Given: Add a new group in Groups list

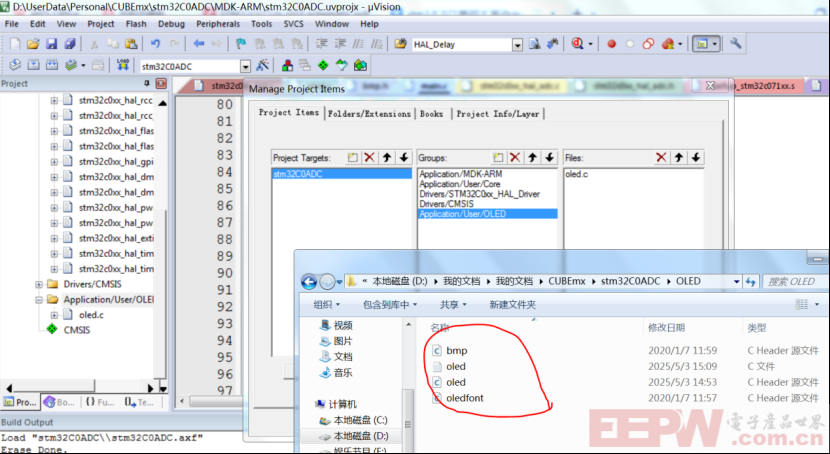Looking at the screenshot, I should [498, 158].
